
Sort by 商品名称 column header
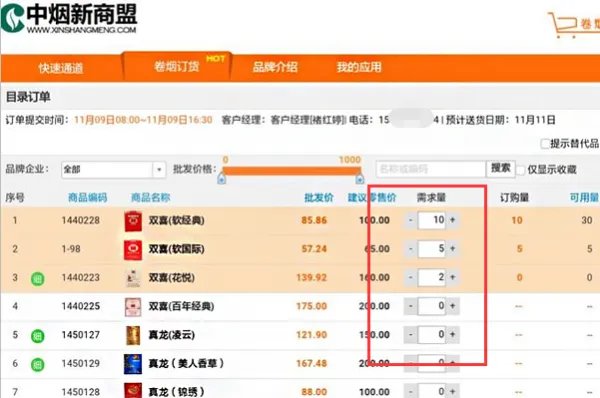(x=150, y=198)
